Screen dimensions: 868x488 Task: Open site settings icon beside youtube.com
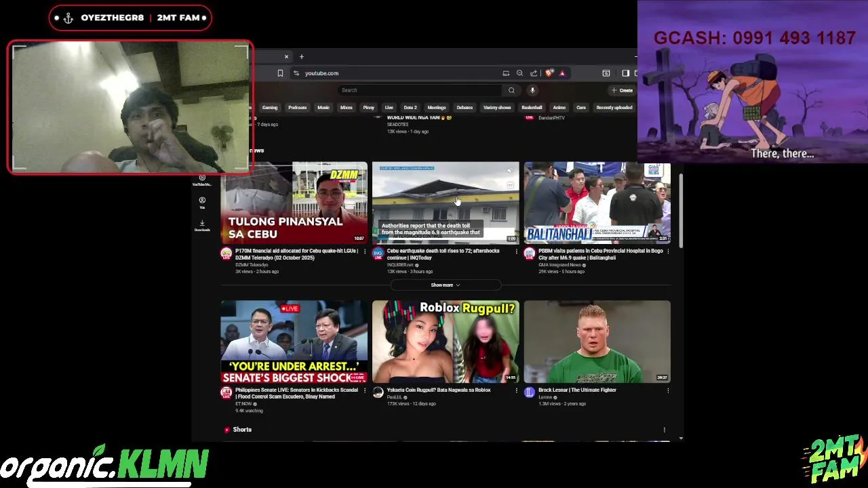[x=296, y=73]
